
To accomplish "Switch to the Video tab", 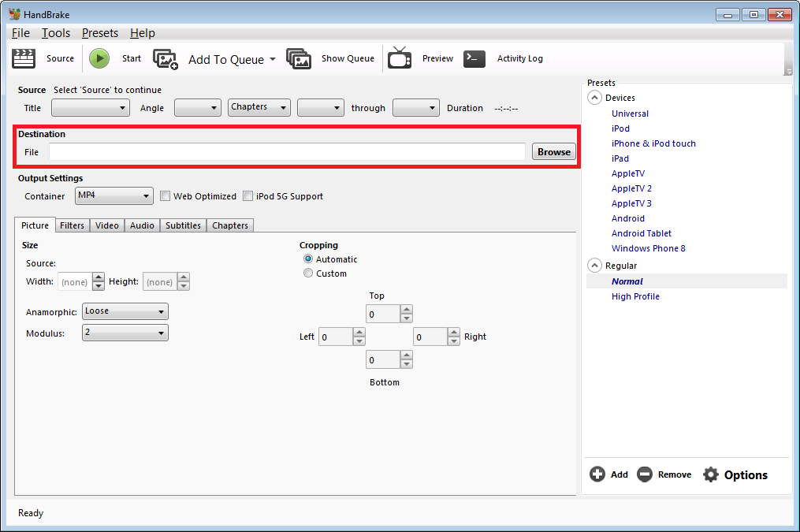I will click(107, 225).
